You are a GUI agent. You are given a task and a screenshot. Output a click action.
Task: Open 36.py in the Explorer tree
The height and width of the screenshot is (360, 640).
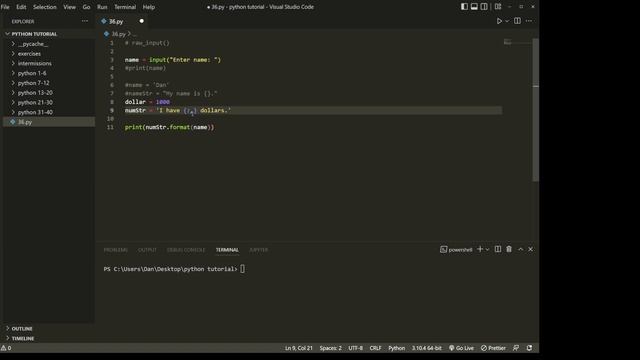tap(49, 122)
